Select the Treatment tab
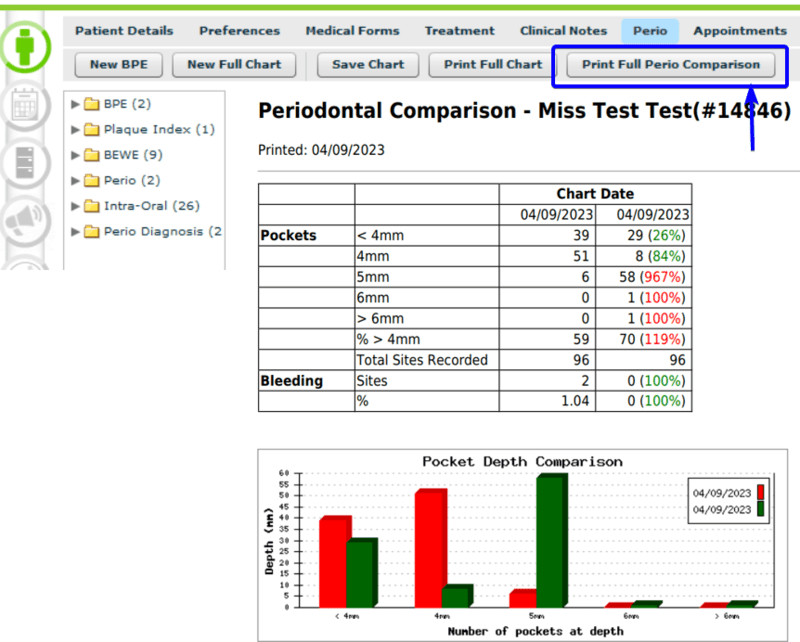This screenshot has width=800, height=642. pyautogui.click(x=460, y=31)
